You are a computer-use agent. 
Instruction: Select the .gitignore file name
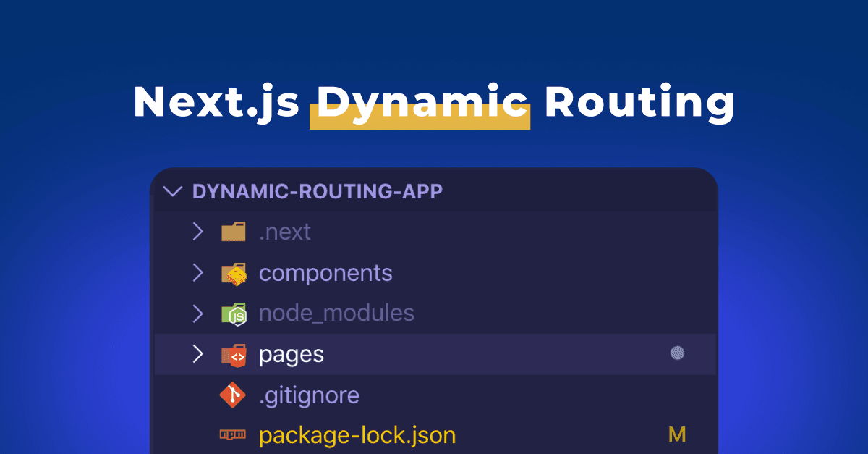click(309, 395)
